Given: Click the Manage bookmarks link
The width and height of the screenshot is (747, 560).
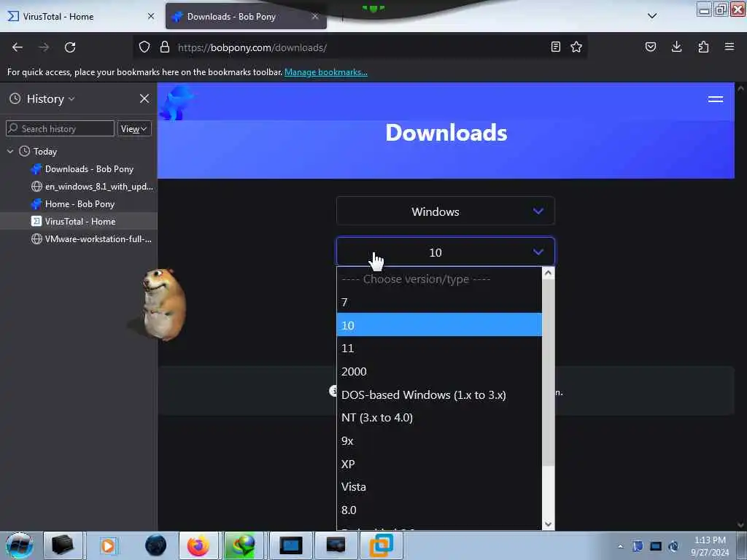Looking at the screenshot, I should coord(326,72).
